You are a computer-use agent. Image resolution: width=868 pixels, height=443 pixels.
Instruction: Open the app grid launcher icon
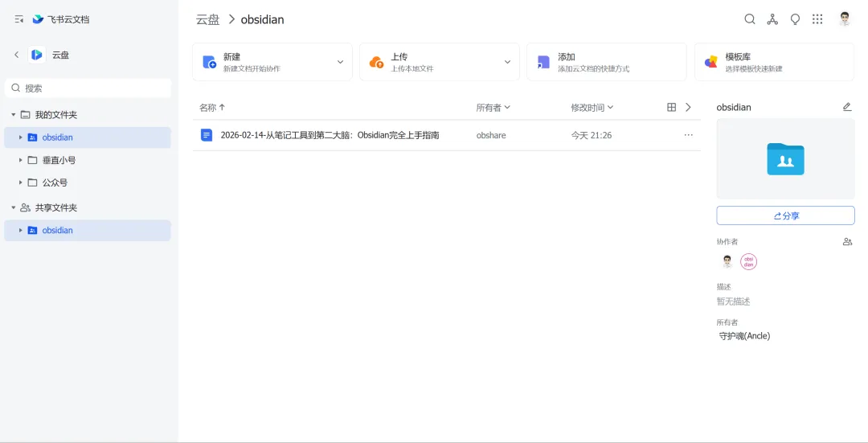[817, 19]
